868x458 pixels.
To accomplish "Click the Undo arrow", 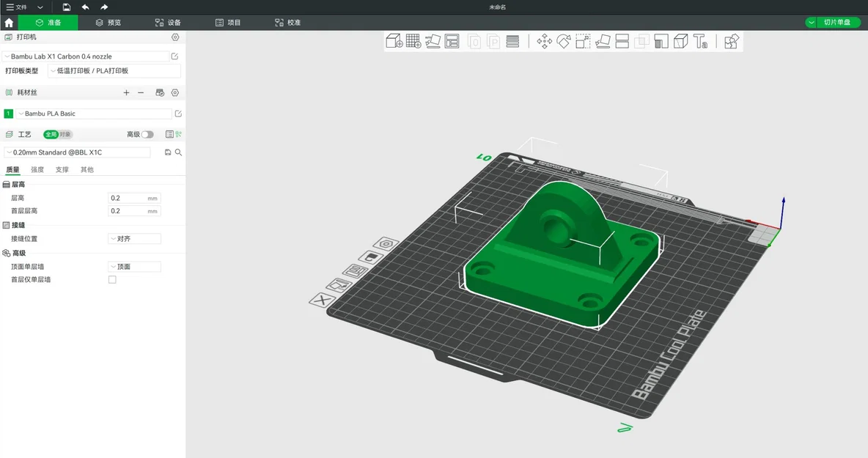I will coord(85,7).
